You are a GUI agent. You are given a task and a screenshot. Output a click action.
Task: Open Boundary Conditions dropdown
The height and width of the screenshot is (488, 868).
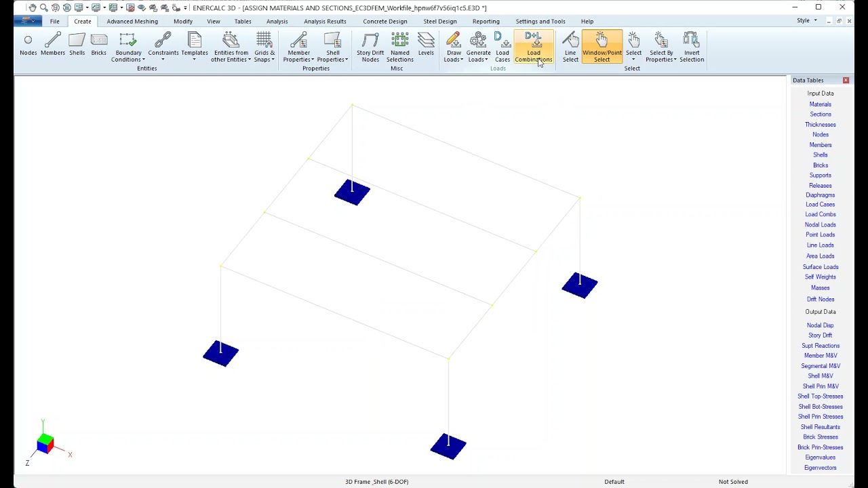tap(128, 47)
